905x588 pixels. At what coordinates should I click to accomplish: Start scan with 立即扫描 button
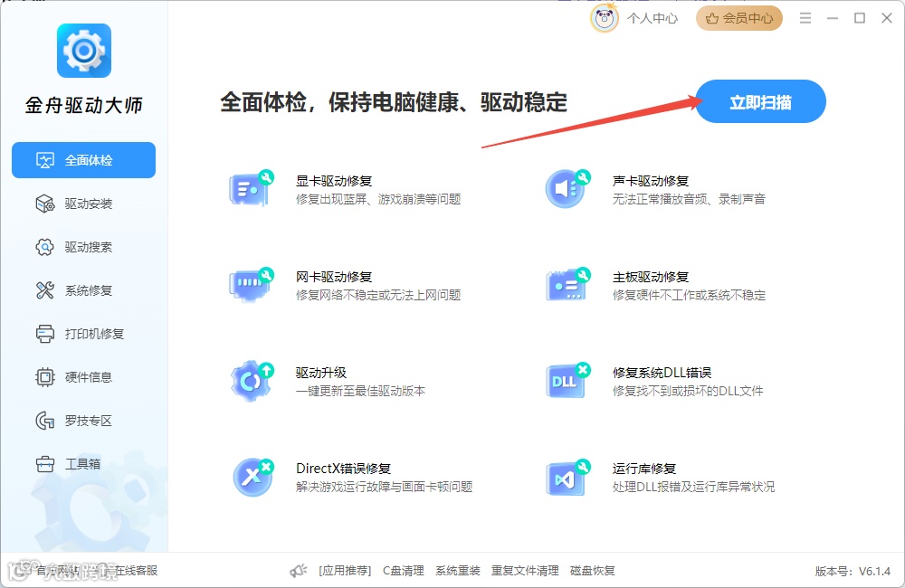coord(761,101)
